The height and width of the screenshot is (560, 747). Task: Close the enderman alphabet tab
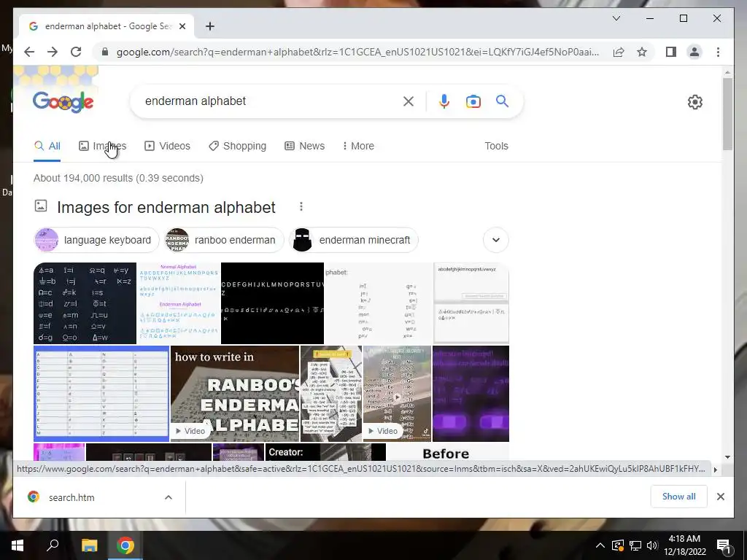pyautogui.click(x=182, y=26)
